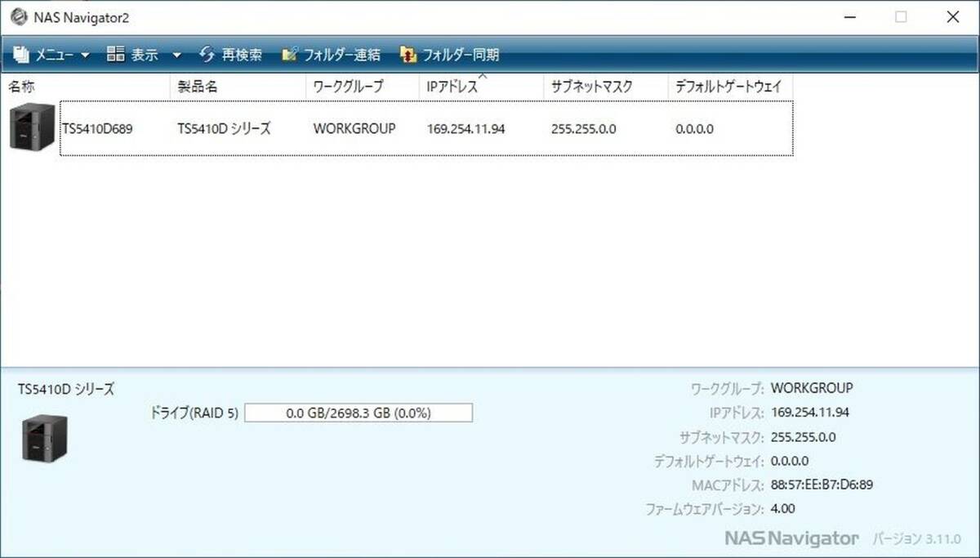Click default gateway value in details pane

[x=790, y=461]
